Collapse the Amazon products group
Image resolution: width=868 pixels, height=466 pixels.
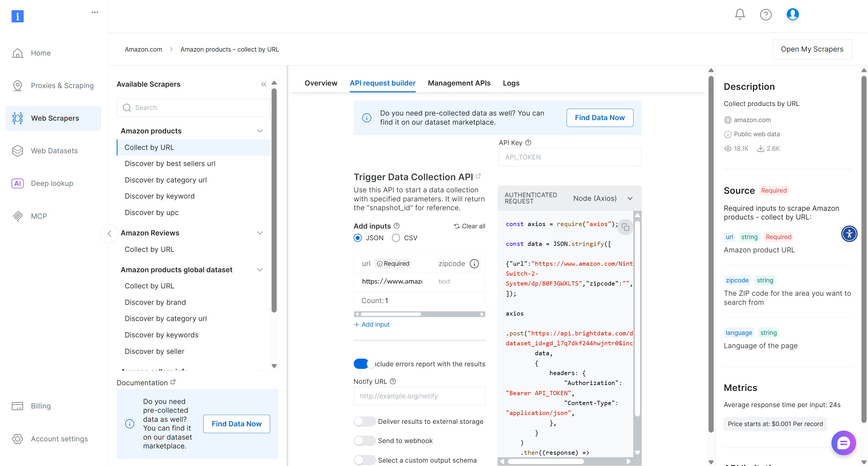[259, 131]
